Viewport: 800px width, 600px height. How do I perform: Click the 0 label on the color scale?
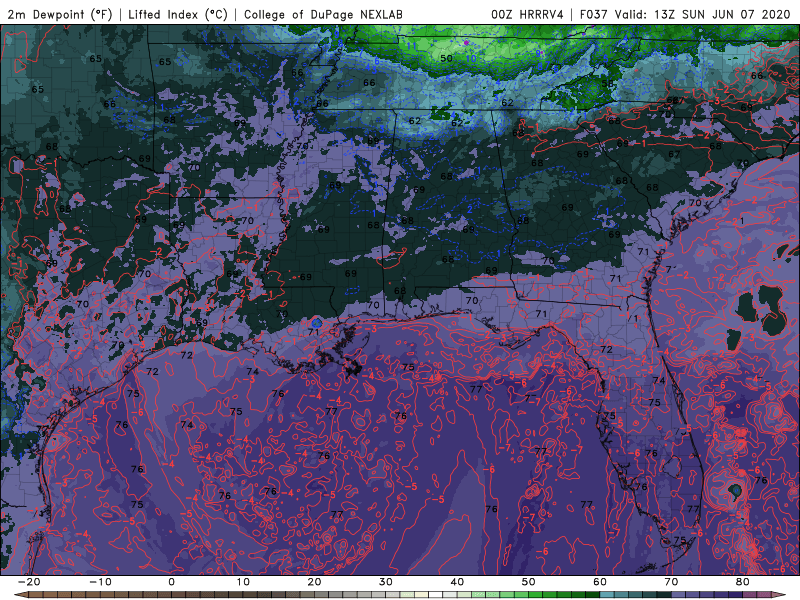(171, 582)
